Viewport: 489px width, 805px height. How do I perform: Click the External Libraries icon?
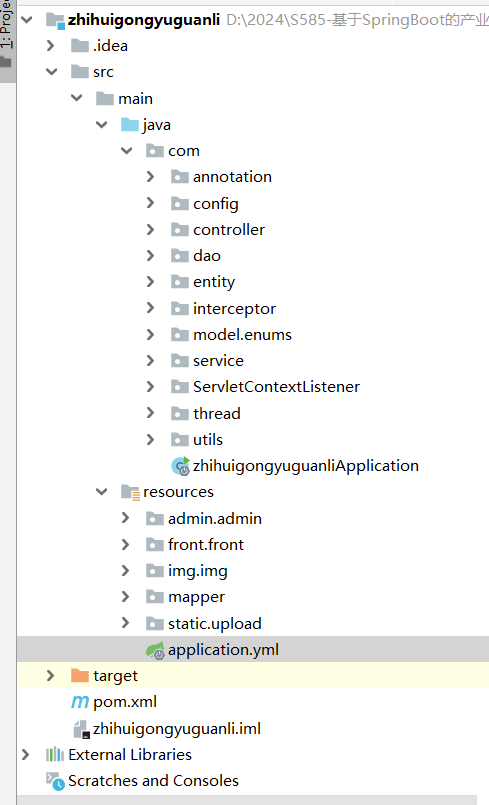[x=55, y=755]
